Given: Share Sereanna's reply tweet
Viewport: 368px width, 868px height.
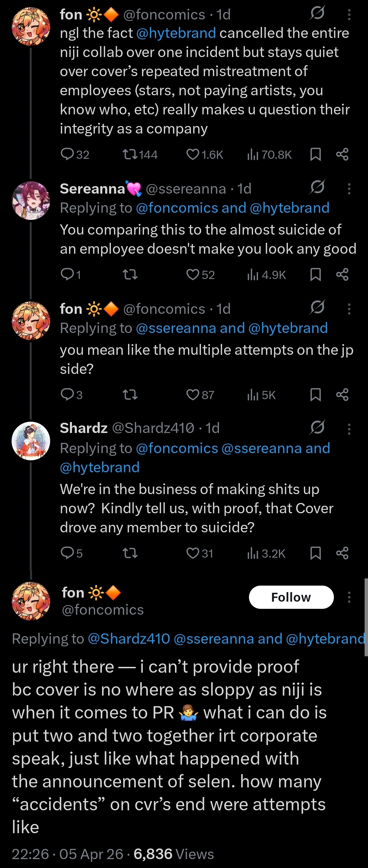Looking at the screenshot, I should [342, 275].
